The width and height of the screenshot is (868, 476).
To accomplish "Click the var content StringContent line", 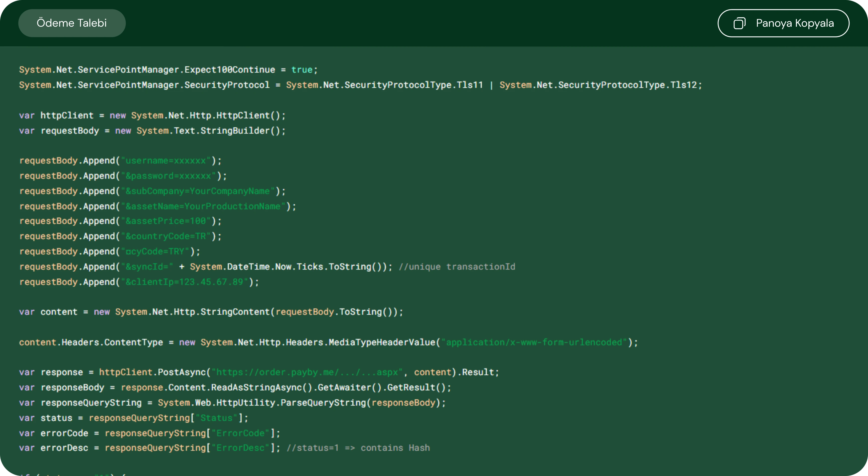I will click(x=211, y=312).
